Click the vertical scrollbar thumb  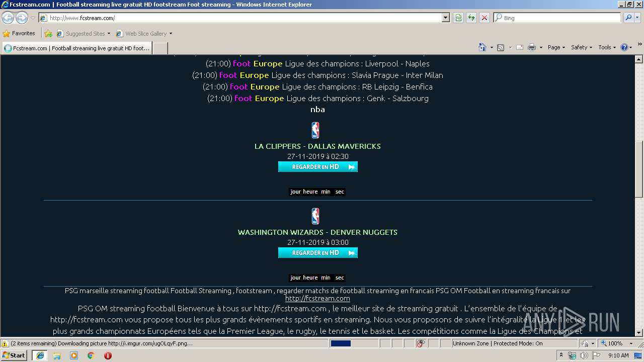pos(639,169)
